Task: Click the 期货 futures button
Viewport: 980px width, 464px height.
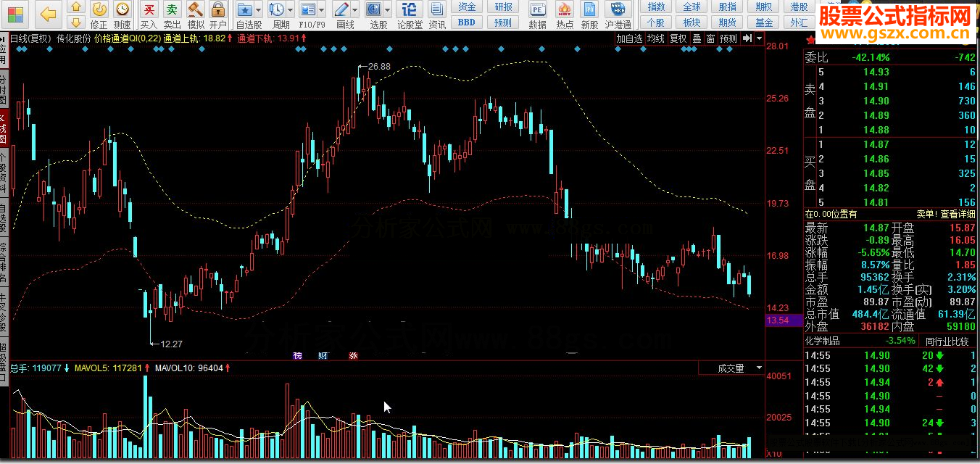Action: point(728,22)
